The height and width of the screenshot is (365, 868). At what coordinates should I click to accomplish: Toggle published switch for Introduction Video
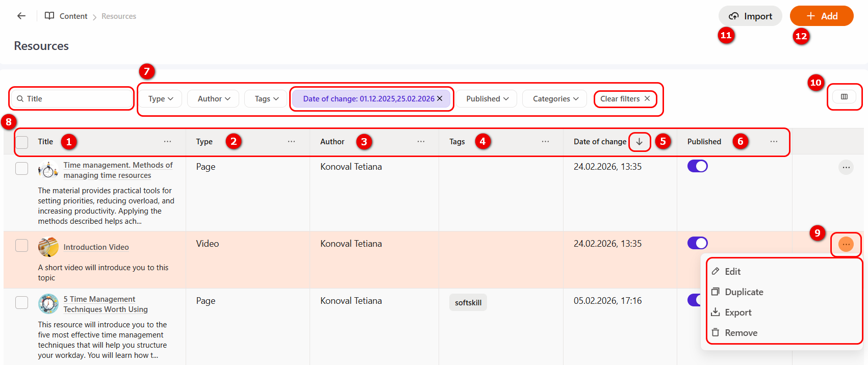pyautogui.click(x=697, y=243)
